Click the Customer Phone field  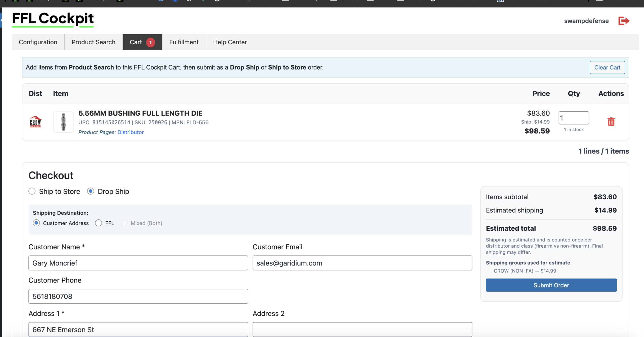click(138, 296)
